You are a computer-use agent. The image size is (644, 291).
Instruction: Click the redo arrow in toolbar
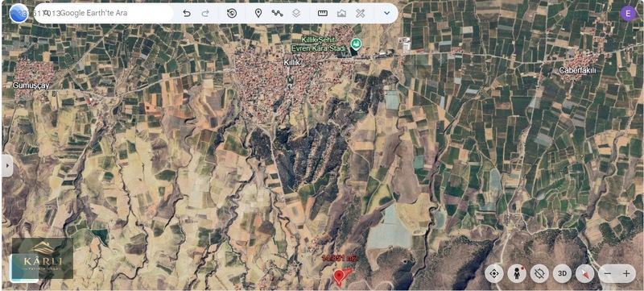pos(205,13)
